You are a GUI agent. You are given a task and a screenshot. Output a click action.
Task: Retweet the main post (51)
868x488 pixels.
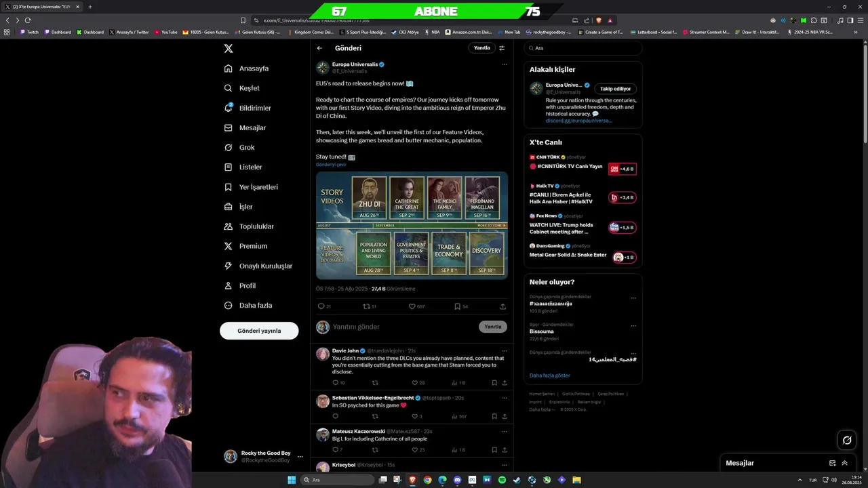coord(370,306)
